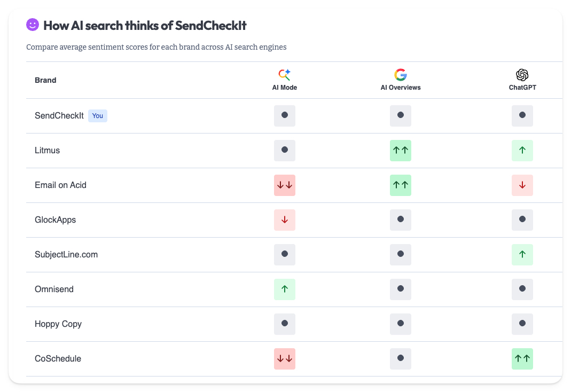Image resolution: width=571 pixels, height=392 pixels.
Task: Click Email on Acid's red down arrow under ChatGPT
Action: pyautogui.click(x=522, y=185)
